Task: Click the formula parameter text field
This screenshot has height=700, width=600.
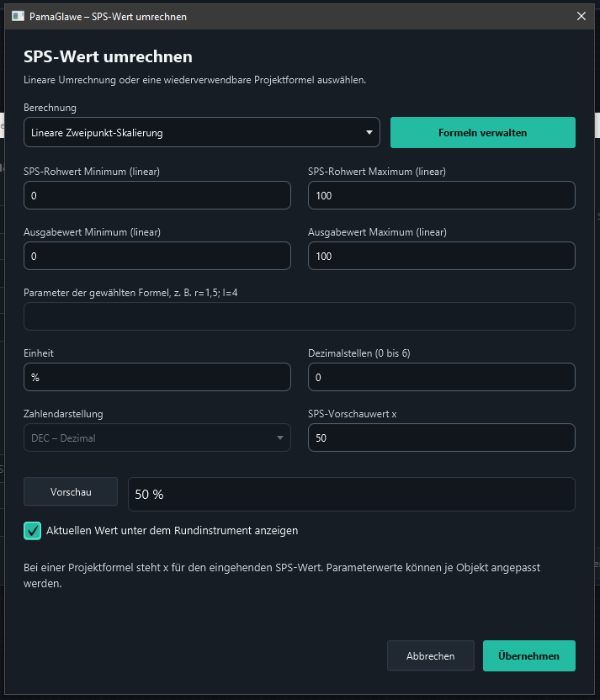Action: coord(299,316)
